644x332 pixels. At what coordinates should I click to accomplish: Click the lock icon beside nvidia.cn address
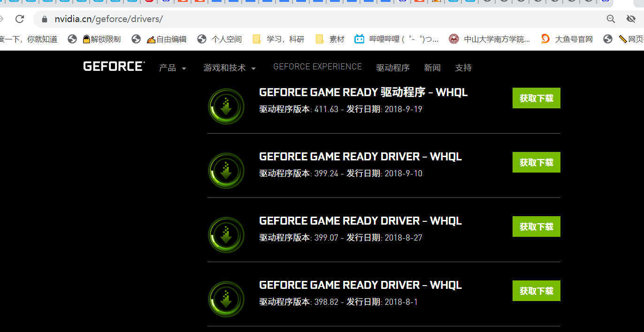45,19
